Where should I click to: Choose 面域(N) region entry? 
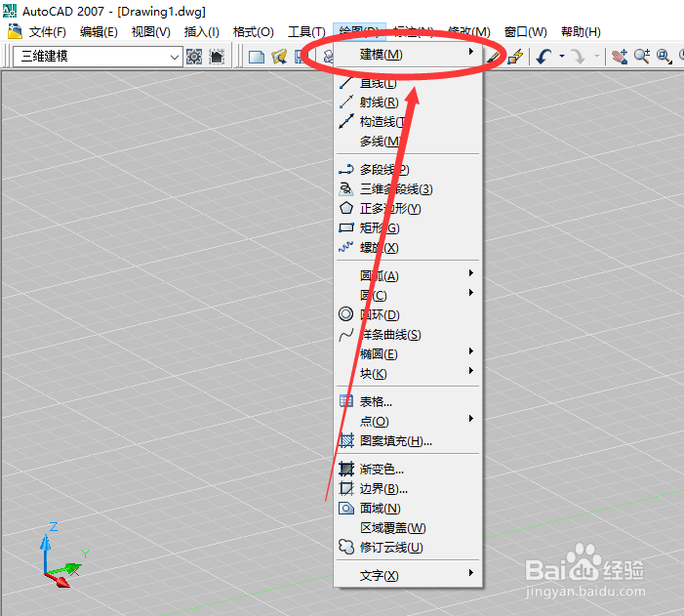(x=408, y=509)
